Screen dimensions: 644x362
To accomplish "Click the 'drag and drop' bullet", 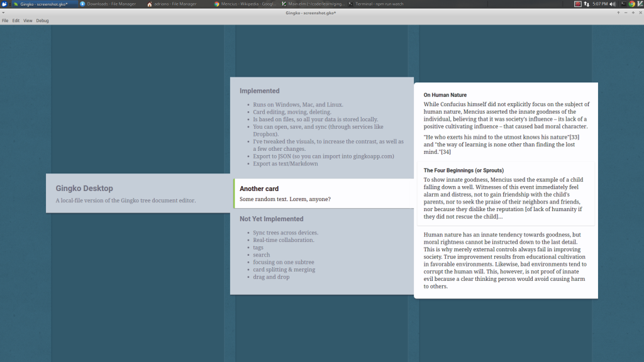I will [271, 277].
